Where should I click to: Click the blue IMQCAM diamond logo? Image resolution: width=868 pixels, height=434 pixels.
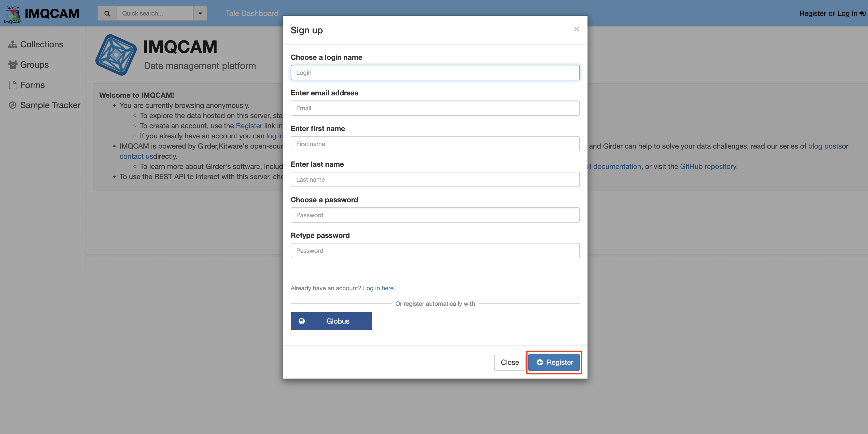116,54
